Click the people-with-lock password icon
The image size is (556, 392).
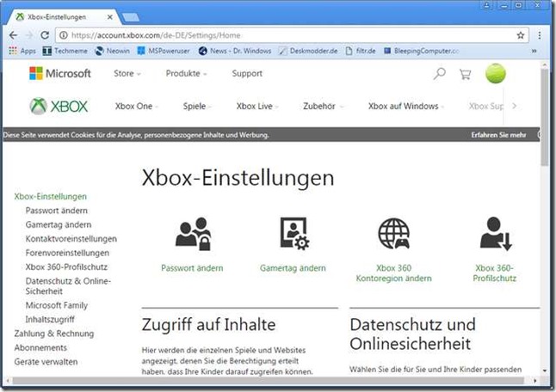(x=193, y=234)
